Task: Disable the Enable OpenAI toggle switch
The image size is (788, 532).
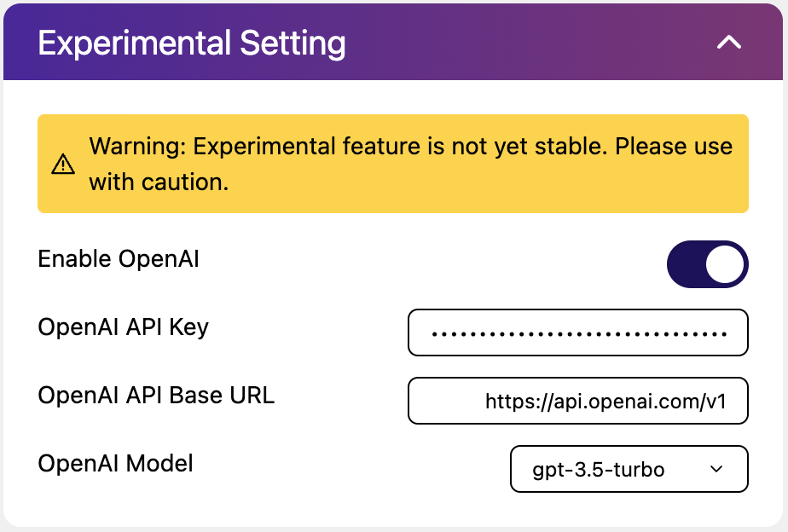Action: pos(708,264)
